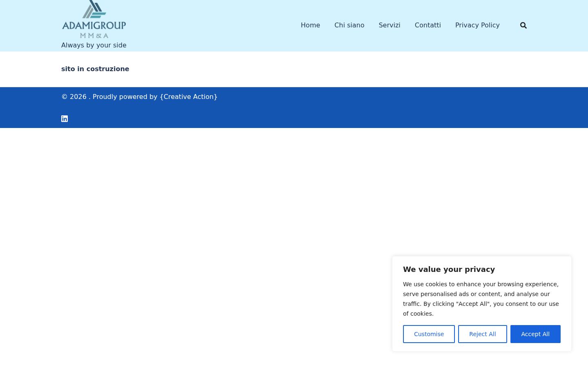Image resolution: width=588 pixels, height=368 pixels.
Task: Reject all cookies
Action: 482,334
